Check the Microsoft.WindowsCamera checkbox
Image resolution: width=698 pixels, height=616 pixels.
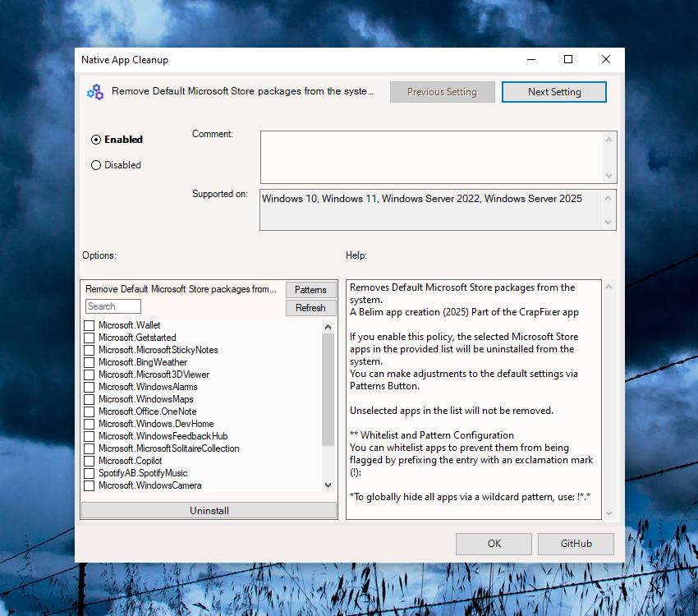point(89,485)
